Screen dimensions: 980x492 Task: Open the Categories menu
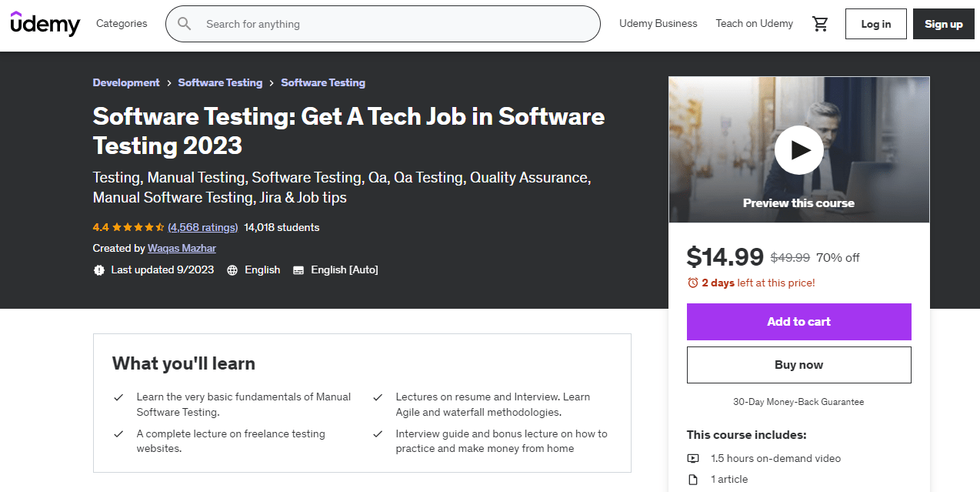click(x=121, y=24)
